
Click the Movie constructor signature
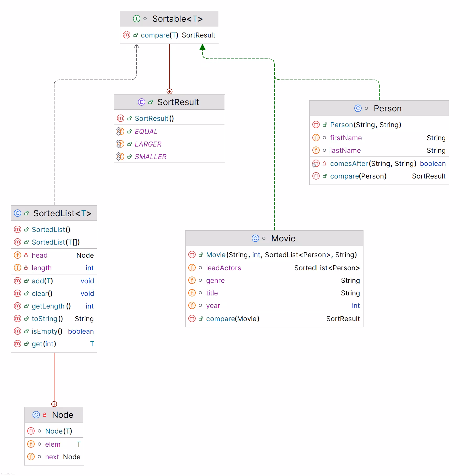click(281, 255)
